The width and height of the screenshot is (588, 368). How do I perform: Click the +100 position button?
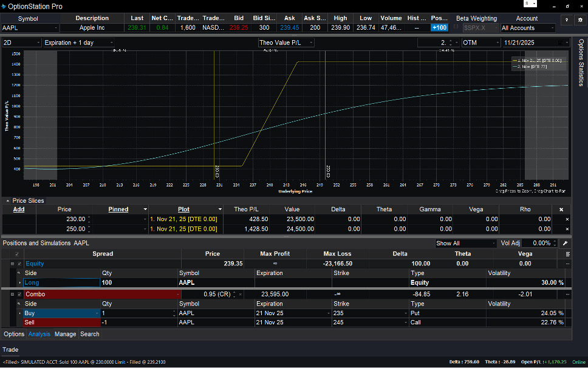pos(439,28)
